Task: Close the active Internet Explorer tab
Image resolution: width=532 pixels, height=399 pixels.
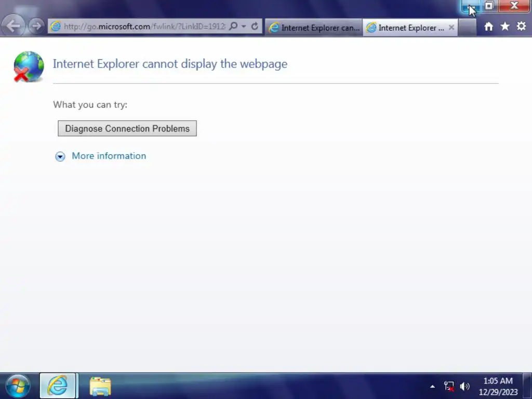Action: [451, 28]
